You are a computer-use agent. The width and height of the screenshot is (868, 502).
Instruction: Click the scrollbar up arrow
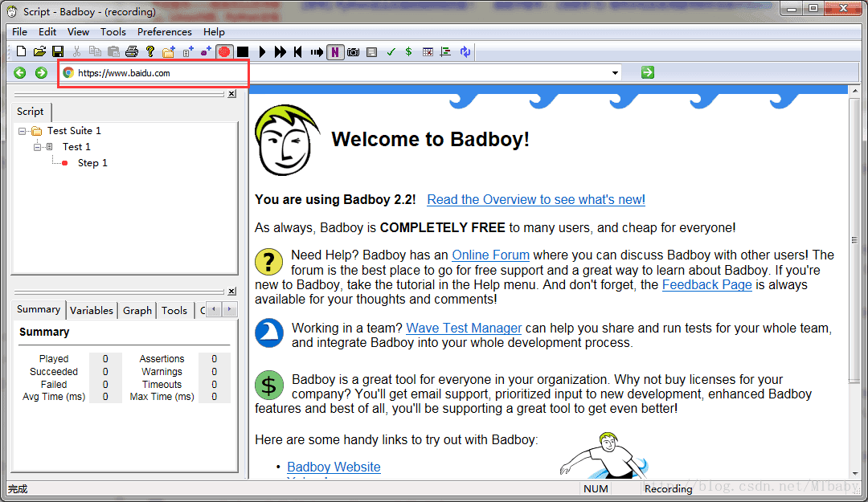855,90
